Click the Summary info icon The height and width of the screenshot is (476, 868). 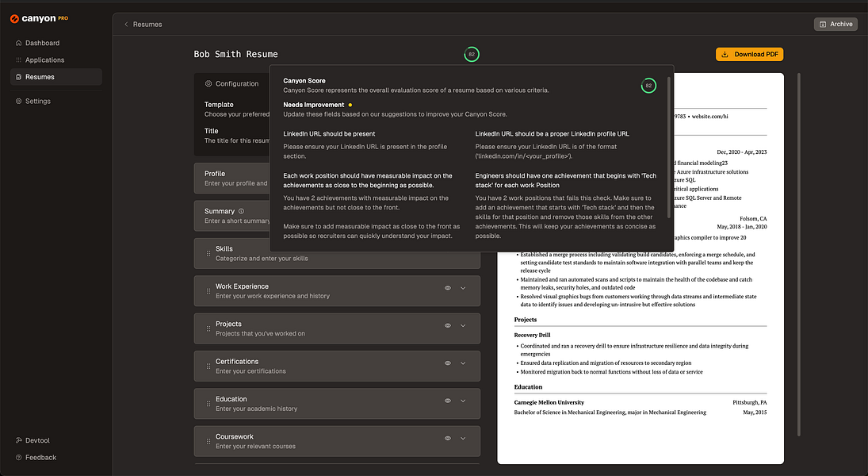coord(241,211)
